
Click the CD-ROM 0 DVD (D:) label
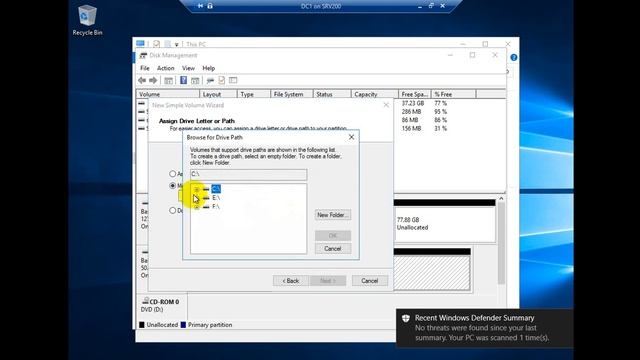point(161,305)
